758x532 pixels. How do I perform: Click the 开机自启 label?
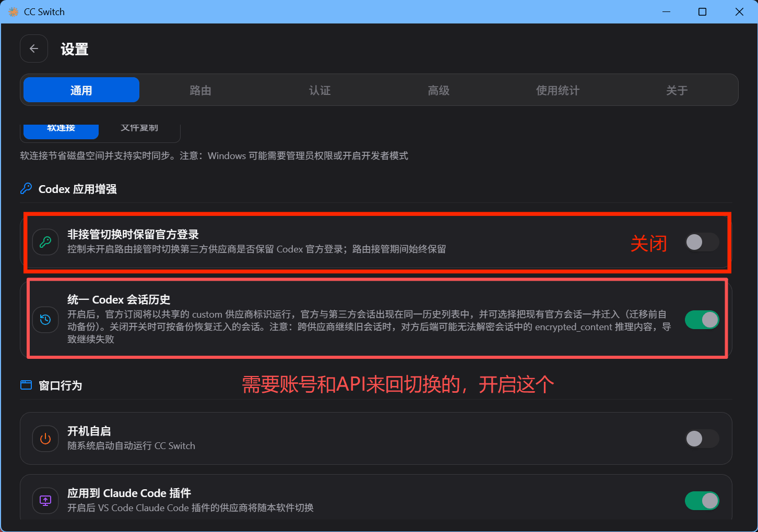click(x=89, y=431)
